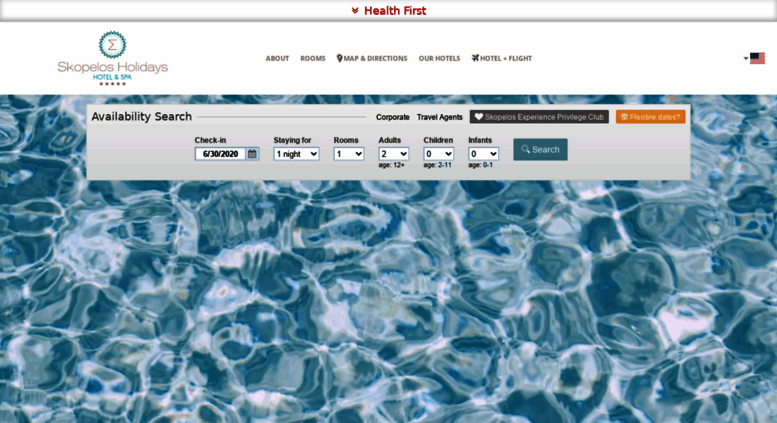Click the 'age: 2-11' text
The image size is (777, 423).
pos(438,165)
